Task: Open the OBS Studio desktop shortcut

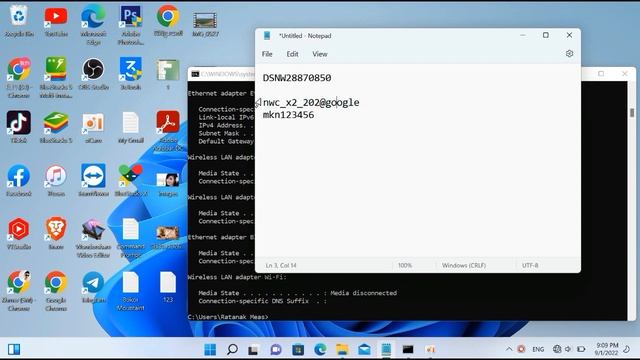Action: click(x=93, y=73)
